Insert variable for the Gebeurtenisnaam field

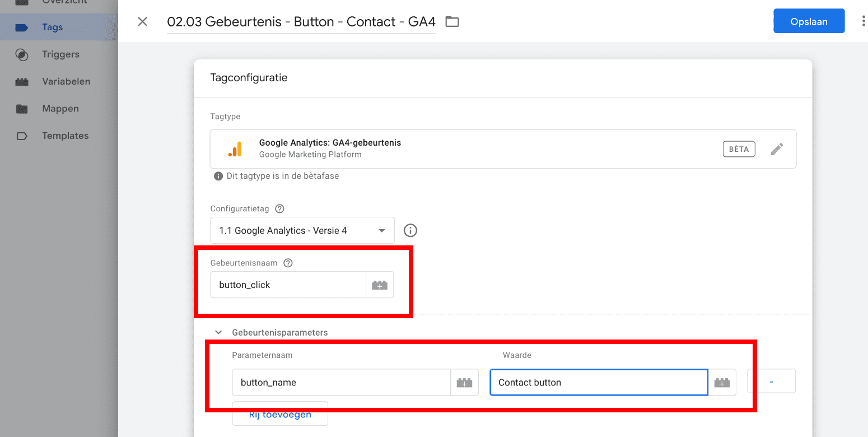(x=380, y=285)
